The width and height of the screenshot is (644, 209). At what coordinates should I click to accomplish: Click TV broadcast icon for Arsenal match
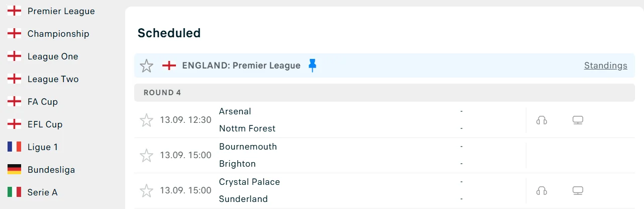click(578, 120)
